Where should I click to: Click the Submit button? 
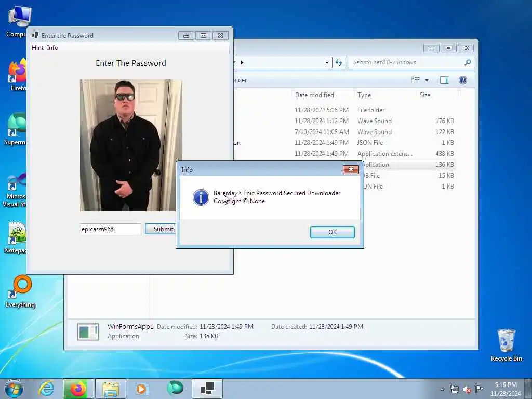tap(161, 229)
